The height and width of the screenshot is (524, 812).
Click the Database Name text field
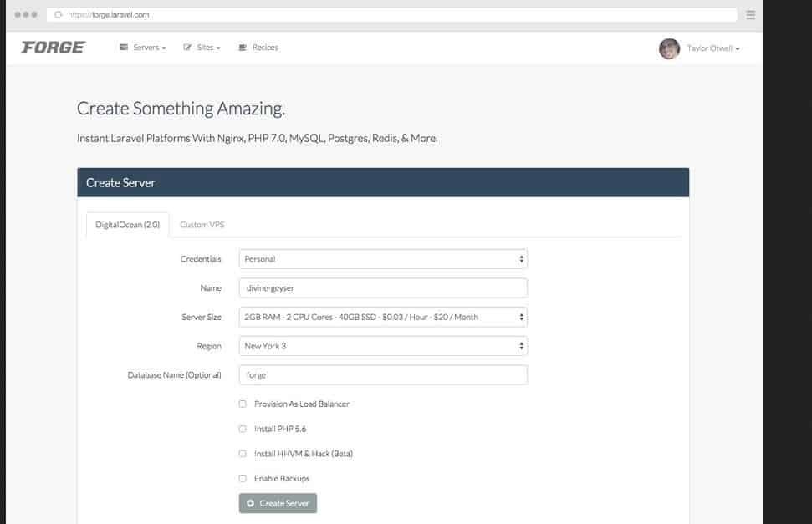(383, 375)
